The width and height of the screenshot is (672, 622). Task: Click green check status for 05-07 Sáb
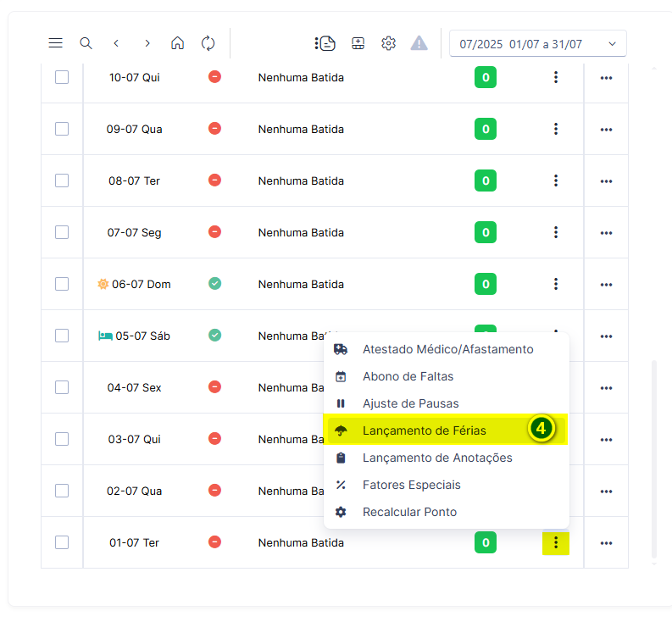click(214, 335)
